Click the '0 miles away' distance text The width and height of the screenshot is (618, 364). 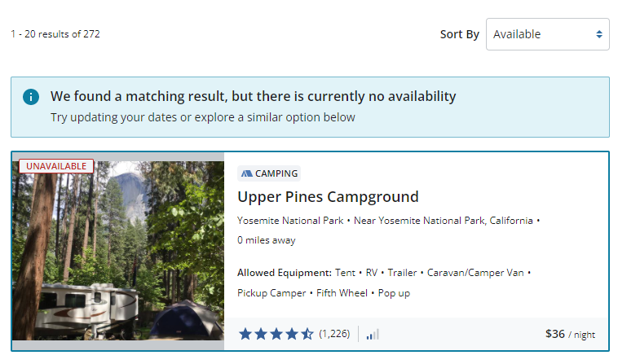267,240
